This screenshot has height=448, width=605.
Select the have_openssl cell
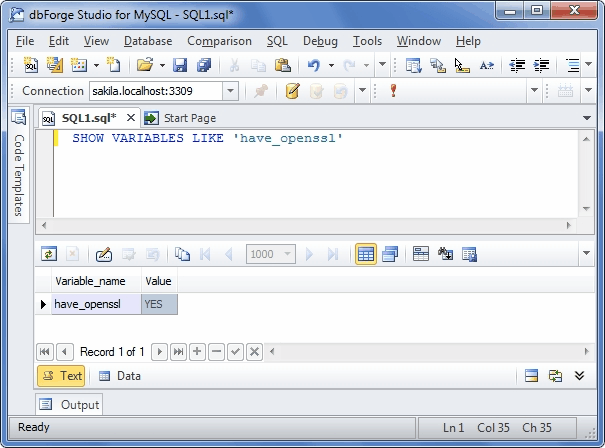coord(96,304)
